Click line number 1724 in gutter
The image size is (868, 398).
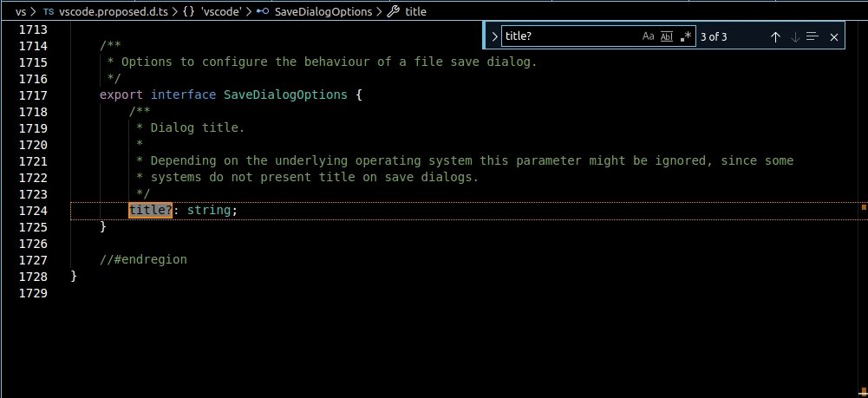point(33,211)
